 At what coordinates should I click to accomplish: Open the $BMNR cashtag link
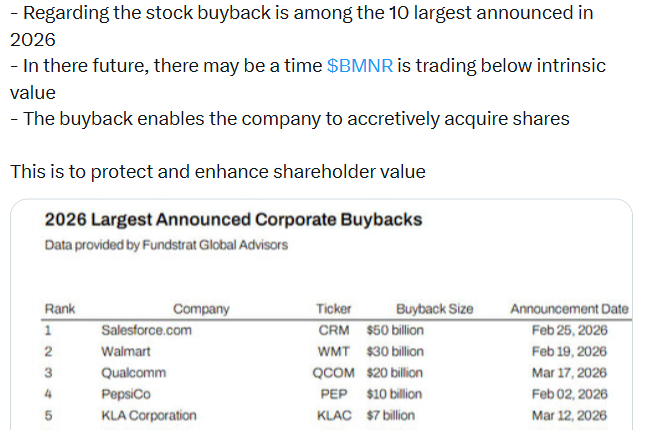[x=360, y=66]
